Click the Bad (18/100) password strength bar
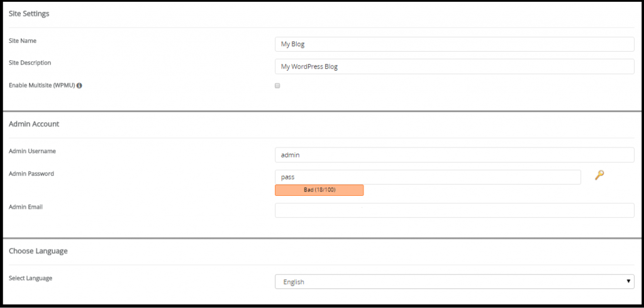This screenshot has height=308, width=644. point(319,190)
